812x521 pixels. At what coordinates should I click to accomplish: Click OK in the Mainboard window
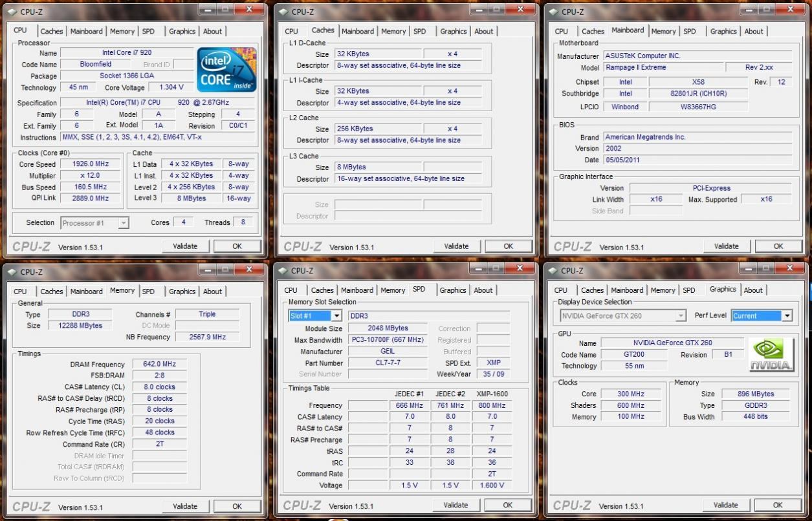pyautogui.click(x=778, y=246)
